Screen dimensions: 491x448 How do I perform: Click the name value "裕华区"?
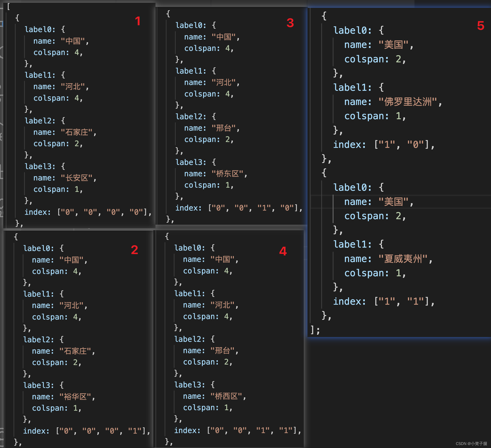click(x=75, y=397)
